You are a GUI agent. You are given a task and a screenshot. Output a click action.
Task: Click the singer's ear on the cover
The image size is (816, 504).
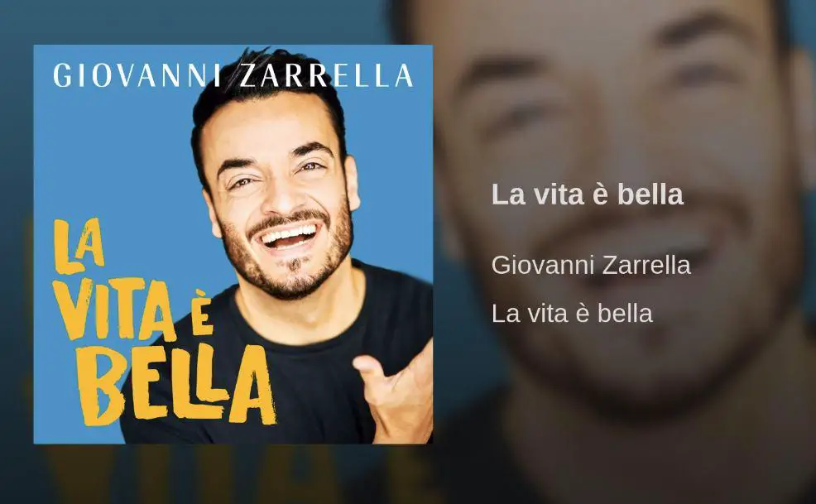tap(352, 183)
